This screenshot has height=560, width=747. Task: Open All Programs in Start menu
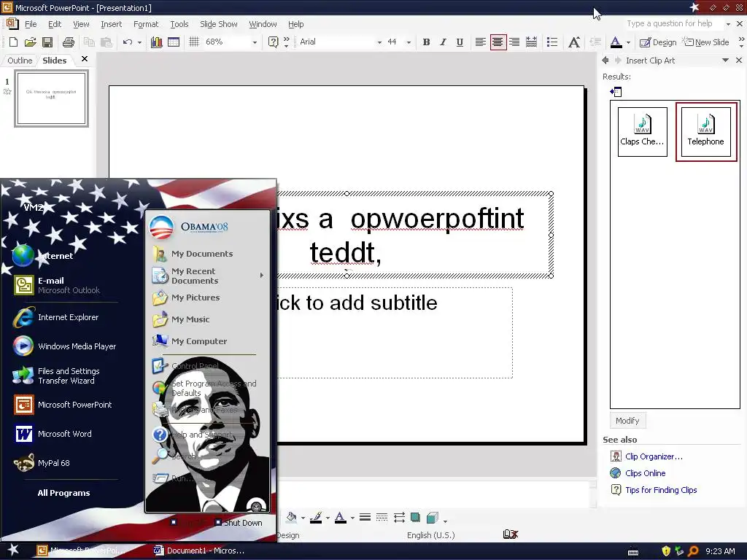click(64, 493)
